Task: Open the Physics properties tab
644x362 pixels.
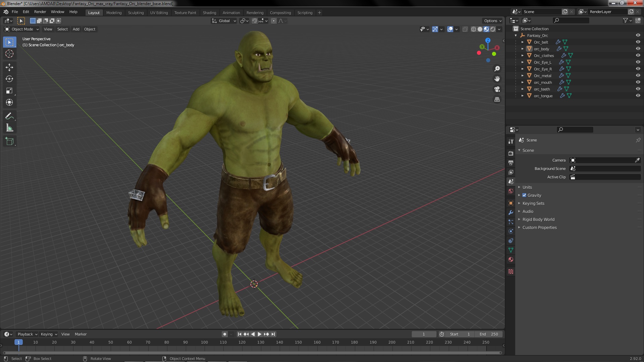Action: tap(511, 231)
